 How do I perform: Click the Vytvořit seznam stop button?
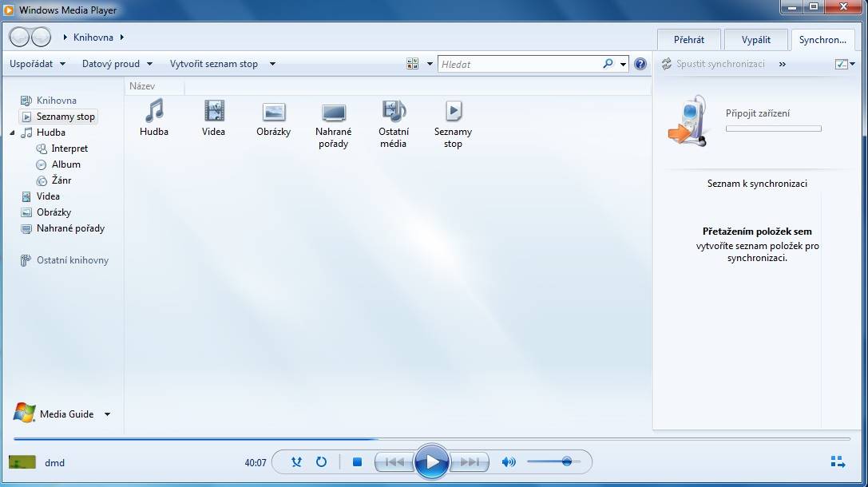pyautogui.click(x=214, y=64)
